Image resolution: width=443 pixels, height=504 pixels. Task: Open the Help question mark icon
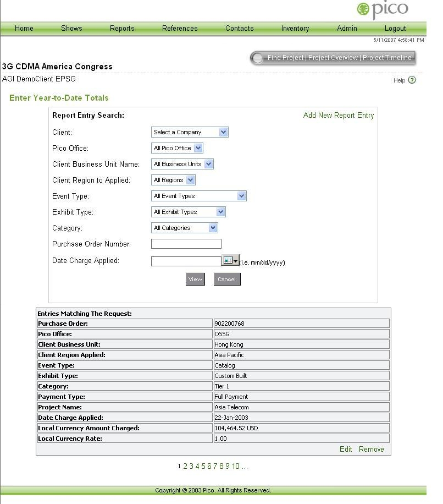tap(412, 80)
